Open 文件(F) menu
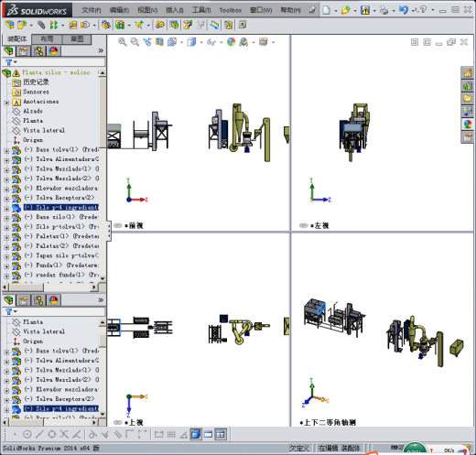 [92, 10]
